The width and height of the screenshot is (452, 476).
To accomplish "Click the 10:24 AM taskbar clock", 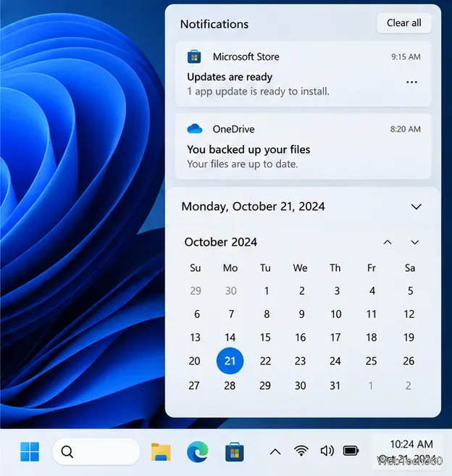I will click(x=411, y=444).
